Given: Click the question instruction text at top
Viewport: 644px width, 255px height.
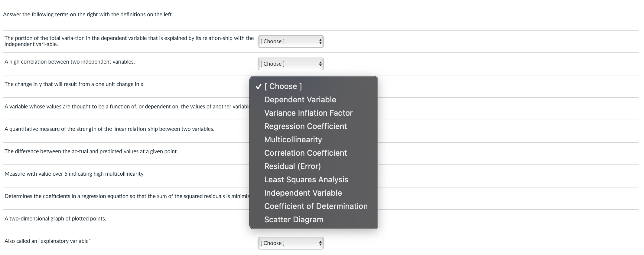Looking at the screenshot, I should [88, 15].
